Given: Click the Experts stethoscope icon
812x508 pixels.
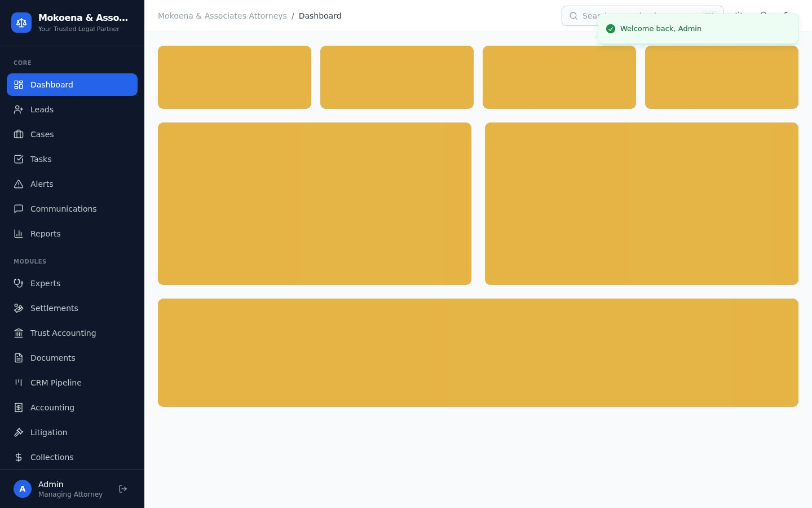Looking at the screenshot, I should click(x=19, y=283).
